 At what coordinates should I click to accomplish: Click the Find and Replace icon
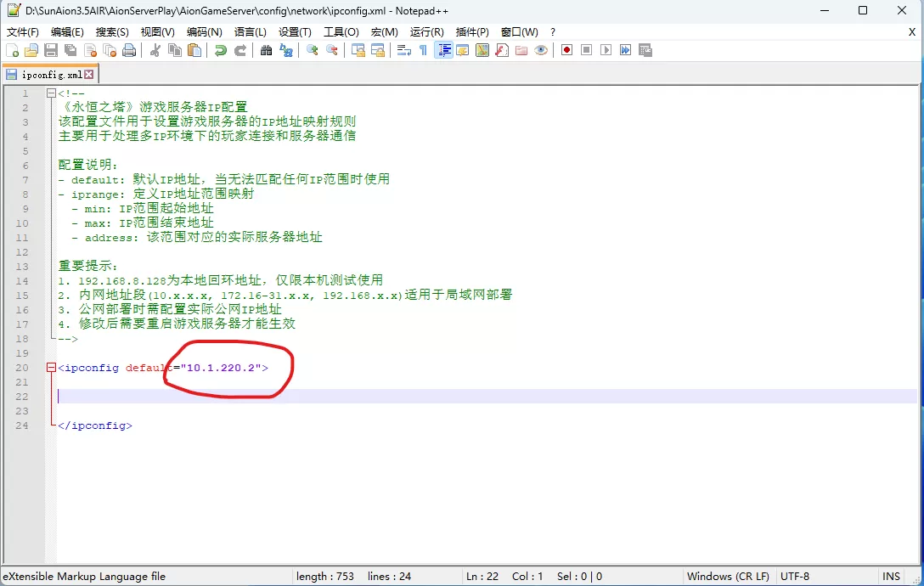286,51
